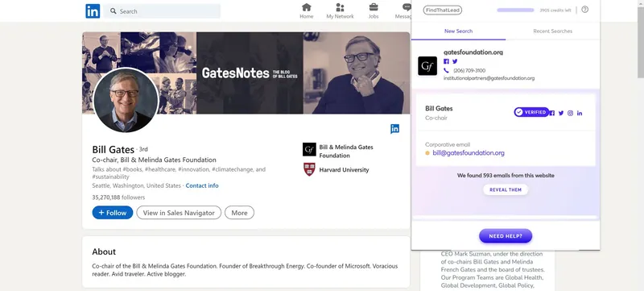Open Bill Gates LinkedIn icon in panel
Viewport: 644px width, 291px height.
(x=580, y=113)
